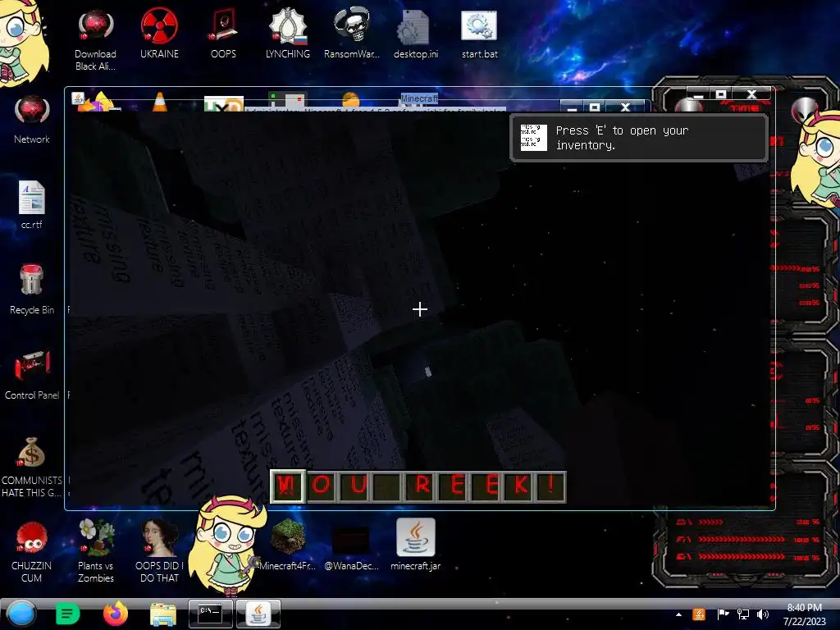
Task: Open the green notes app in taskbar
Action: [x=67, y=614]
